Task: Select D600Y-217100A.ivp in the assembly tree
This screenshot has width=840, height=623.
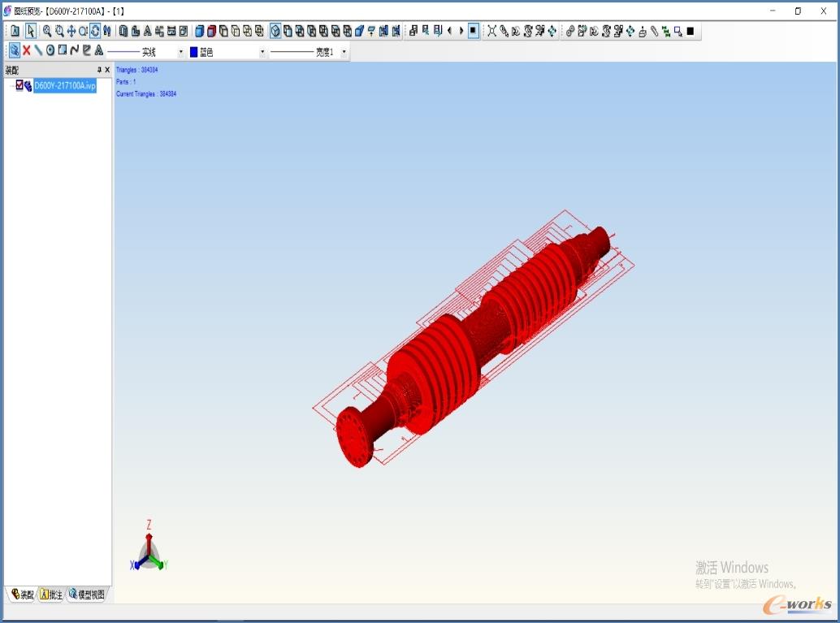Action: pos(65,85)
